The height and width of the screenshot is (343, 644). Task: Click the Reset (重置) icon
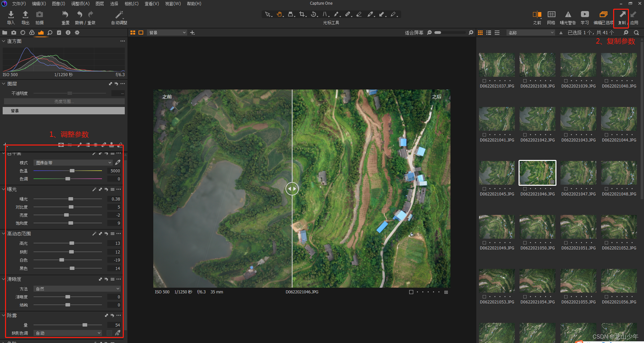pyautogui.click(x=65, y=14)
